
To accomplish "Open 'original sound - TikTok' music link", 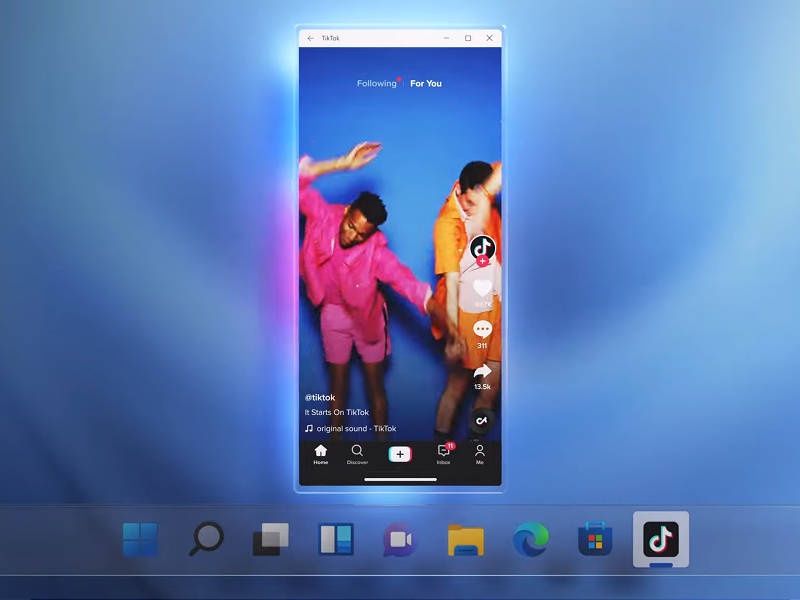I will pos(351,429).
